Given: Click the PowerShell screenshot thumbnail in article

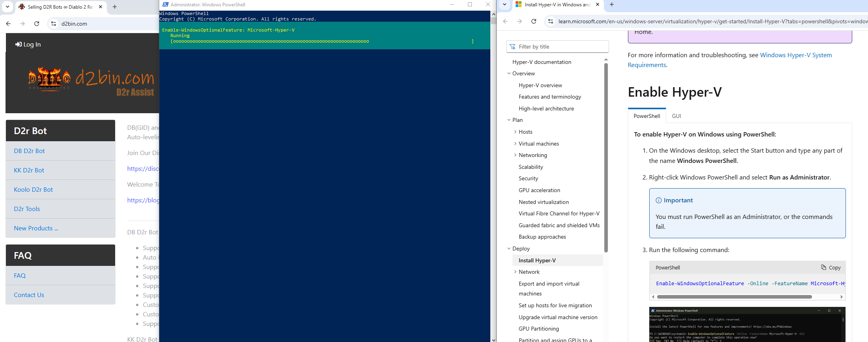Looking at the screenshot, I should [x=747, y=324].
